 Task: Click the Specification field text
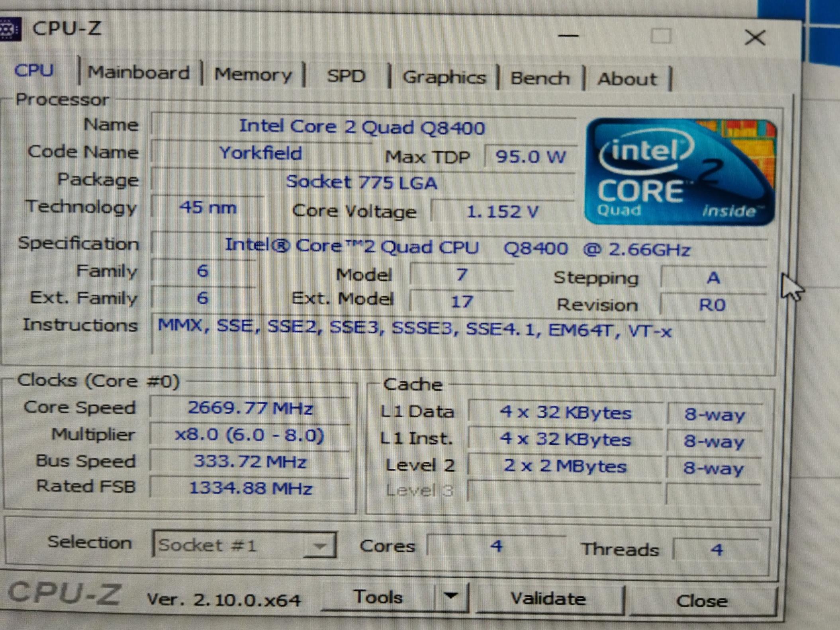pyautogui.click(x=458, y=247)
